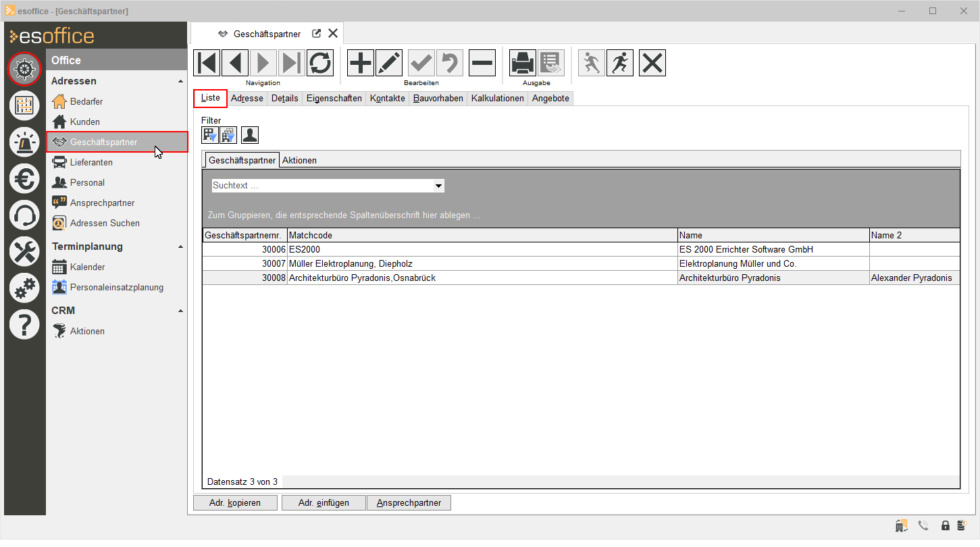
Task: Add new record with plus icon
Action: (361, 63)
